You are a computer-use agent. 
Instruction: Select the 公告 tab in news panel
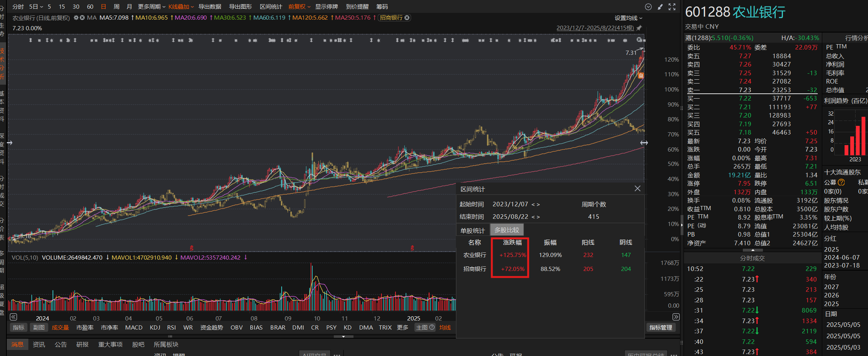pos(60,344)
